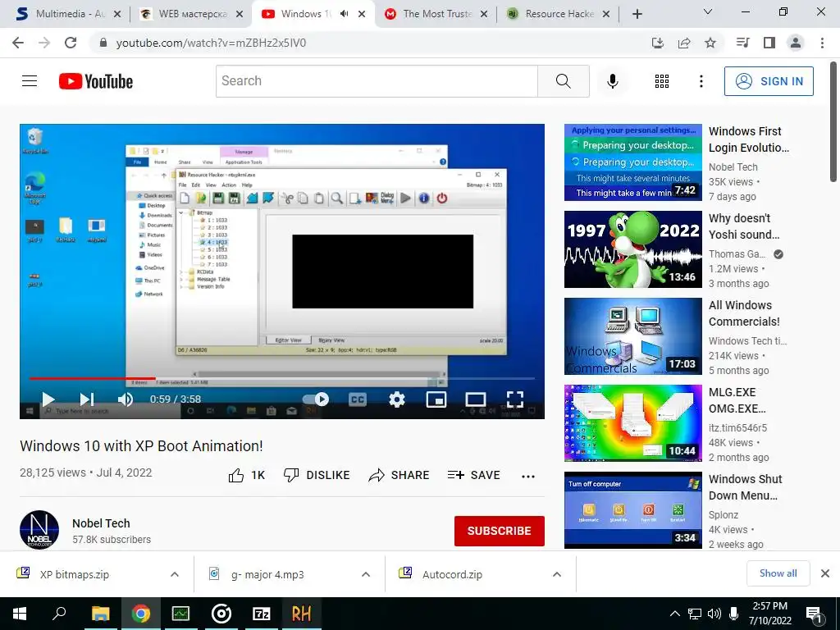Open Nobel Tech channel avatar
The image size is (840, 630).
click(x=39, y=530)
